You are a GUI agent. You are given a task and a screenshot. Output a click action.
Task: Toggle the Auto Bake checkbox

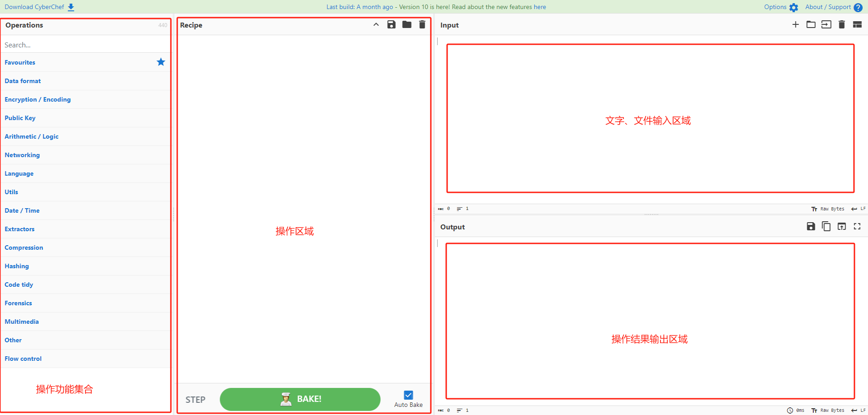point(408,395)
